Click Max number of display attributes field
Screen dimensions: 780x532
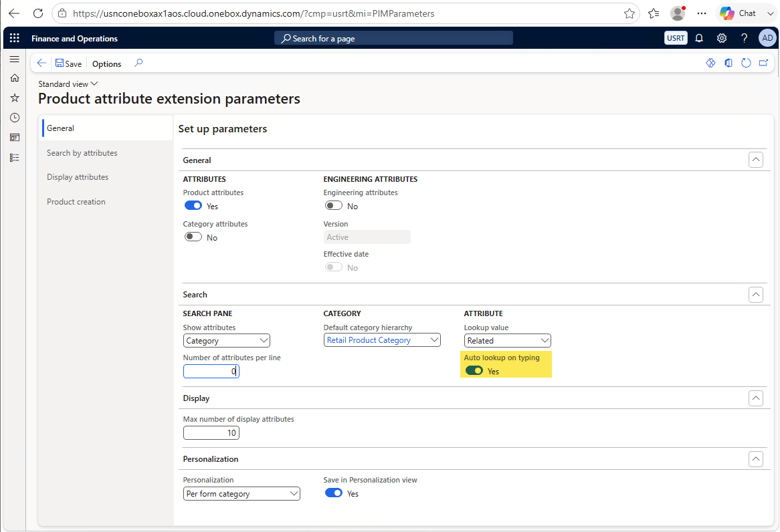click(211, 433)
